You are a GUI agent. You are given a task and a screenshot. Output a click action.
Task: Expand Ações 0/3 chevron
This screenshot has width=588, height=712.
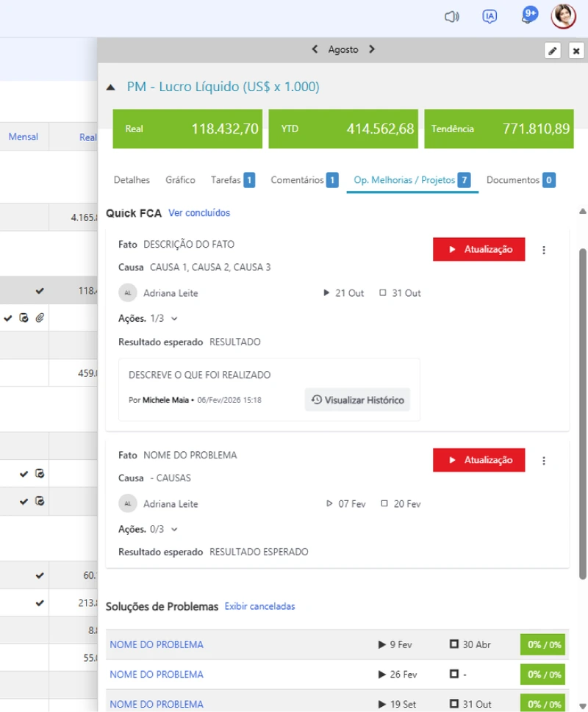174,530
